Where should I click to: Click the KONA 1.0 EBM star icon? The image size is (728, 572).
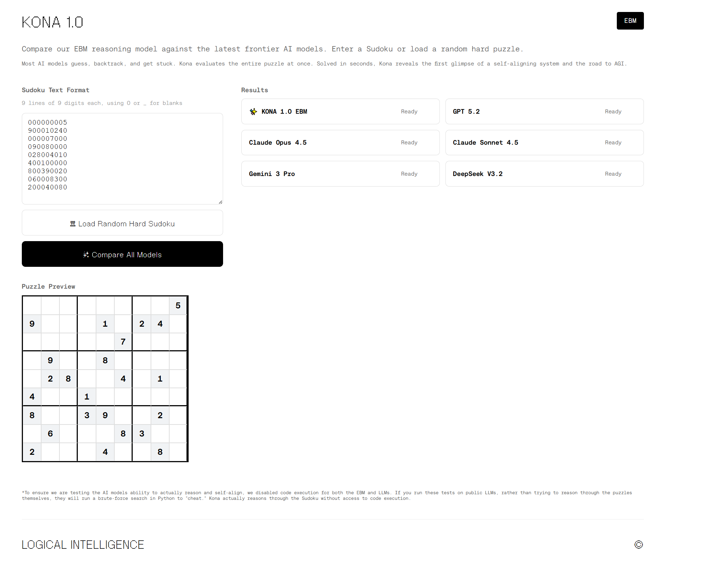(x=253, y=112)
